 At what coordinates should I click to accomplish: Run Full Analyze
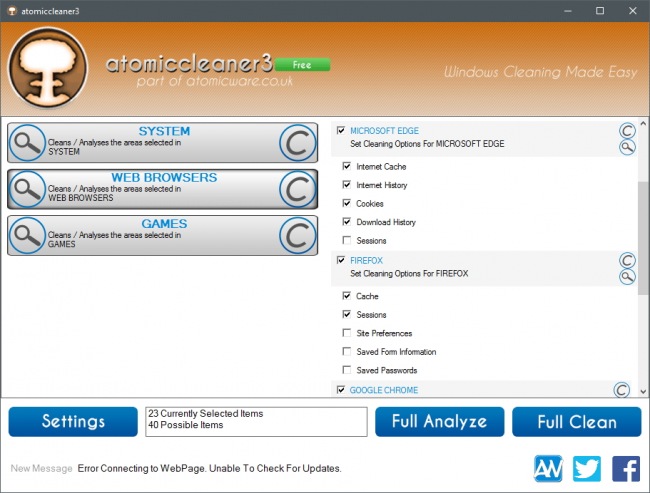[x=439, y=422]
